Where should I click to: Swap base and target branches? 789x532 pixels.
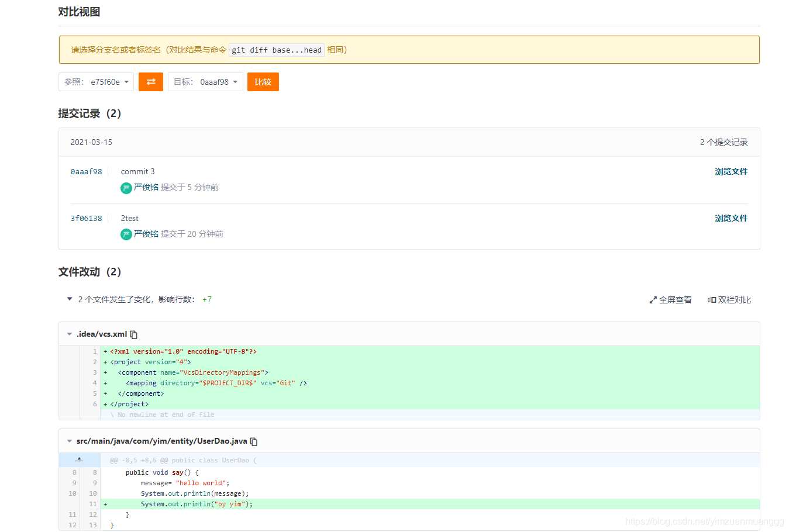[x=151, y=82]
